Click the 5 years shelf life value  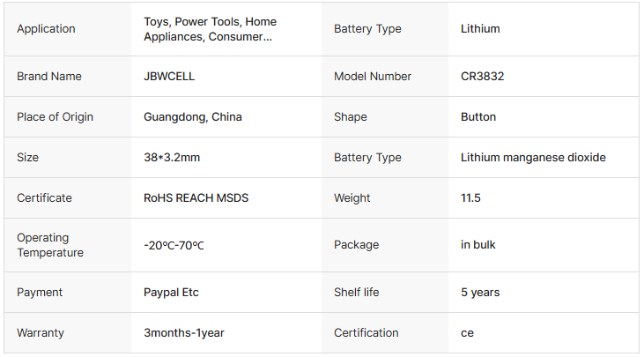click(x=480, y=293)
